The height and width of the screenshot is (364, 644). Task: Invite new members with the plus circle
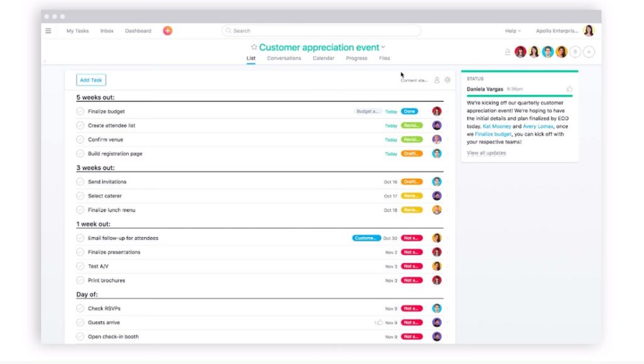[x=589, y=52]
